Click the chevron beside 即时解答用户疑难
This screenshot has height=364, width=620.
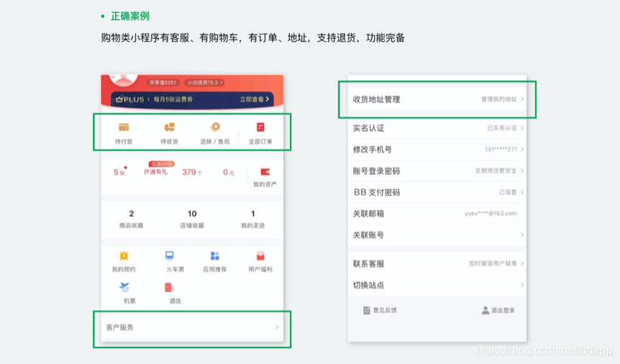point(522,263)
